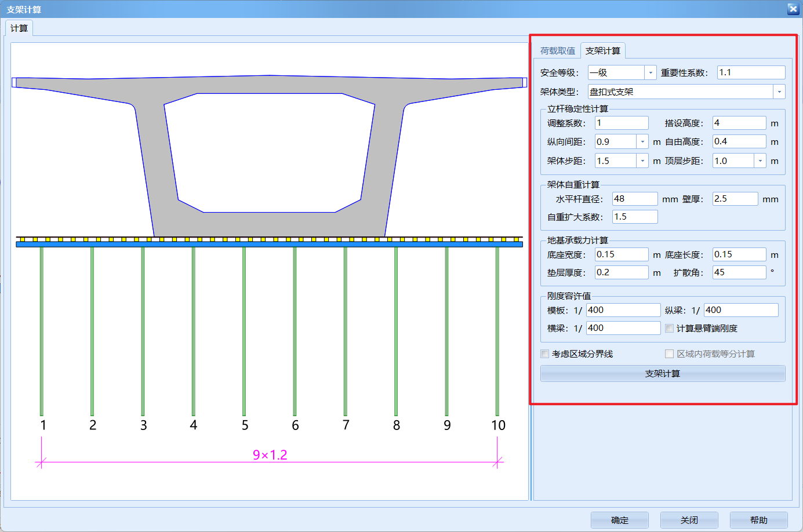803x532 pixels.
Task: Toggle the 区域内荷载等分计算 checkbox
Action: click(x=669, y=354)
